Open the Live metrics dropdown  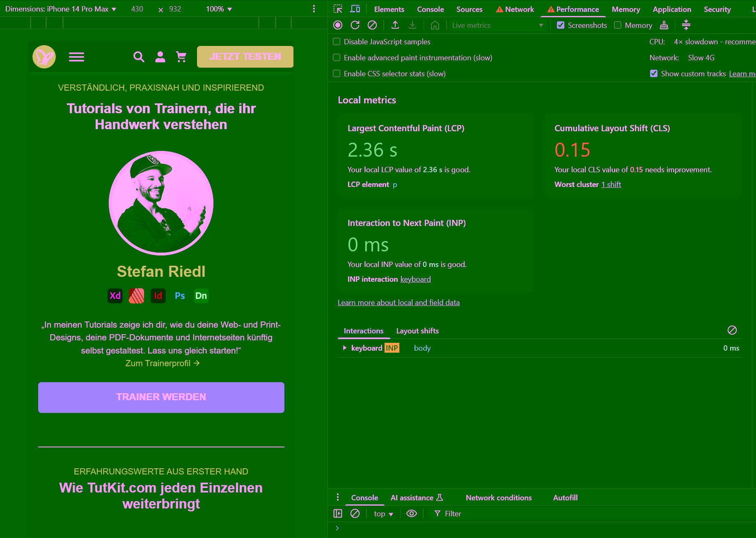tap(497, 25)
